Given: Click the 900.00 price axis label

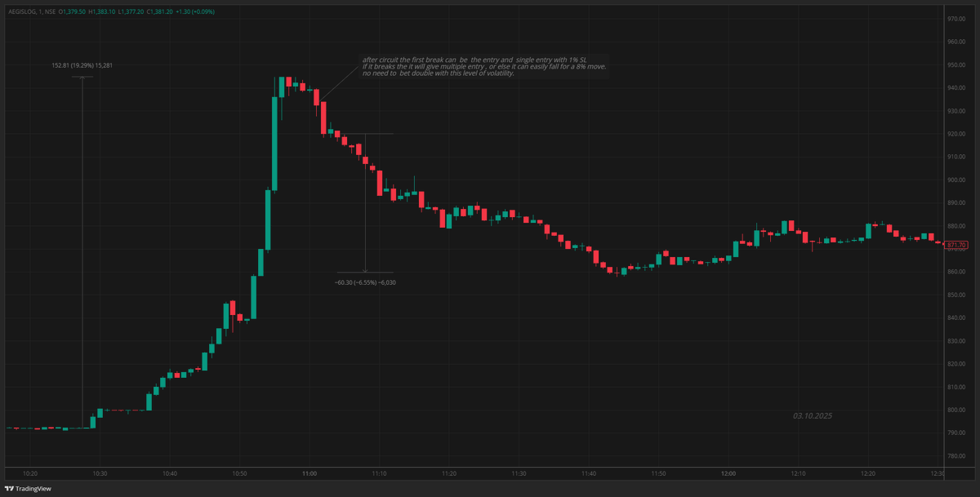Looking at the screenshot, I should (x=956, y=180).
